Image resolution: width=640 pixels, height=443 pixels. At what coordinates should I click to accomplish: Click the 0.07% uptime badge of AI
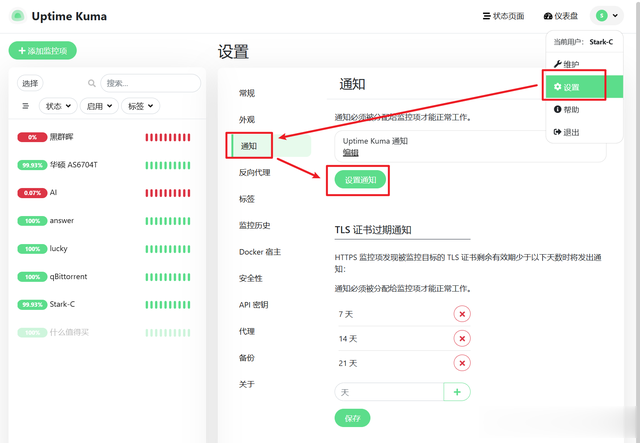click(x=32, y=193)
